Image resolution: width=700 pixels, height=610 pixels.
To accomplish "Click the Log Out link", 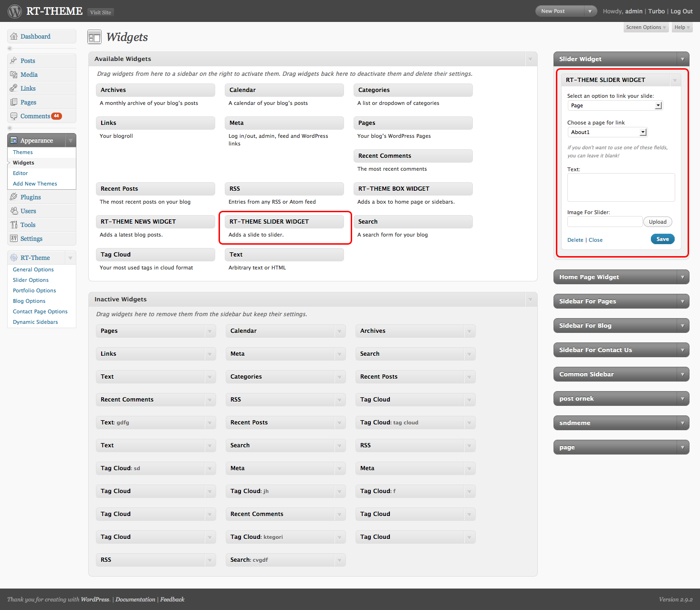I will pos(681,11).
